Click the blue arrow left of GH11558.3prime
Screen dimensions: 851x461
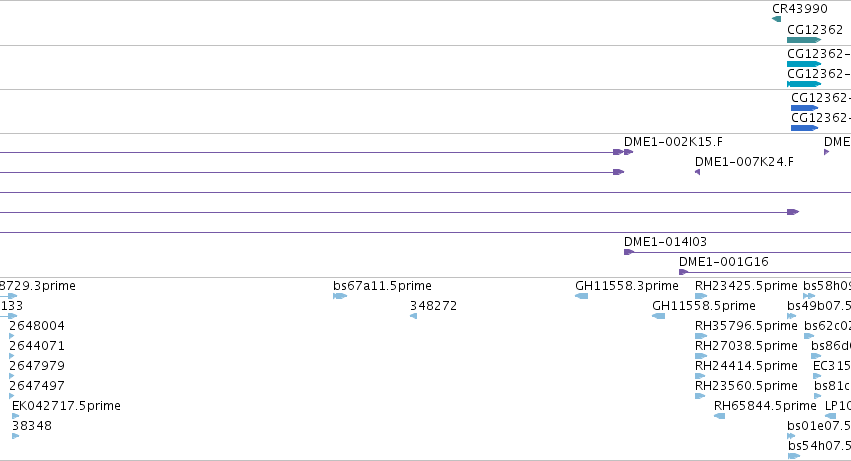[581, 296]
